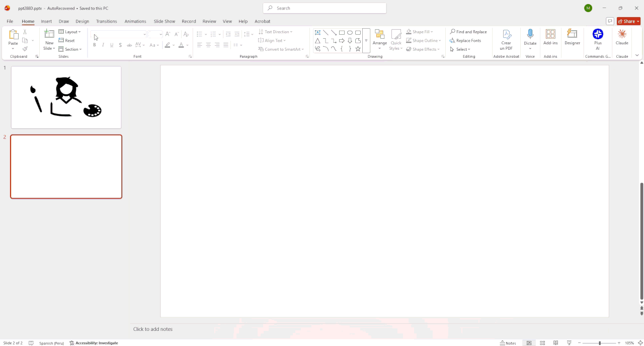
Task: Launch Plus AI add-in
Action: (598, 39)
